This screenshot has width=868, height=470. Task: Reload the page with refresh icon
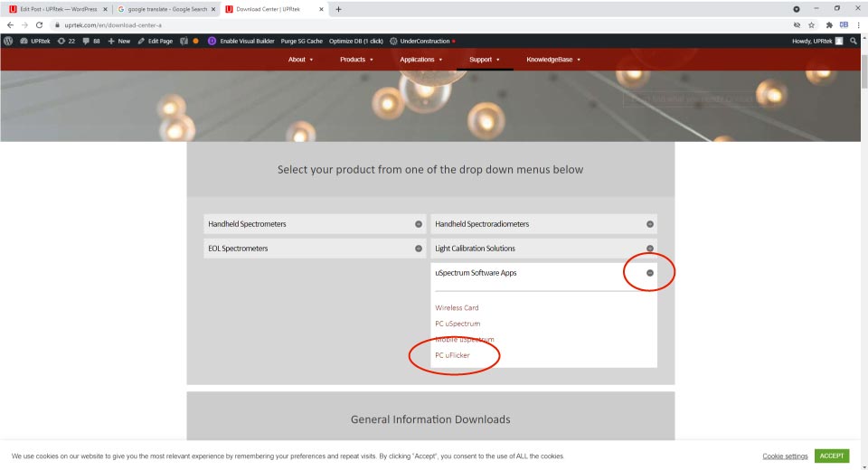click(x=39, y=25)
